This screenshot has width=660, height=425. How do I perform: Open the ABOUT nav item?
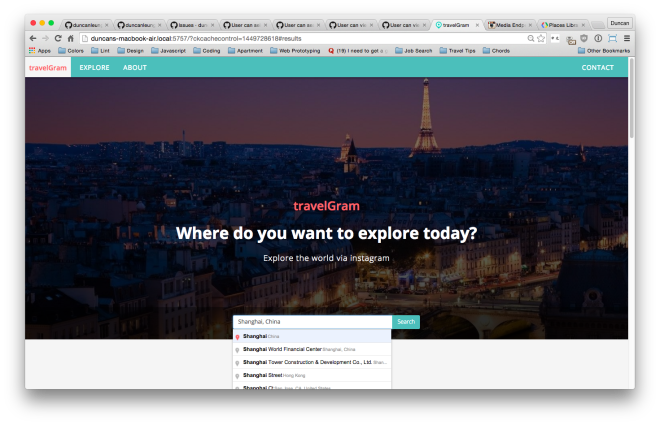coord(135,67)
